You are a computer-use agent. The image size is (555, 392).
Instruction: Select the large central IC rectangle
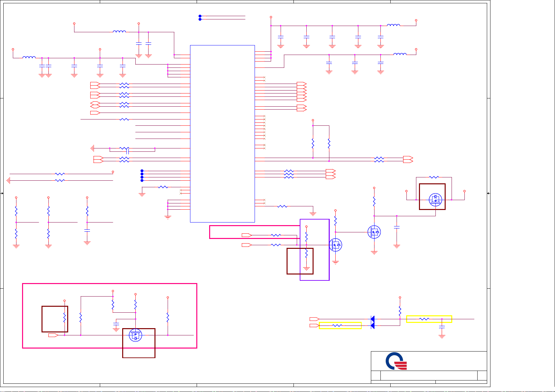[x=222, y=134]
